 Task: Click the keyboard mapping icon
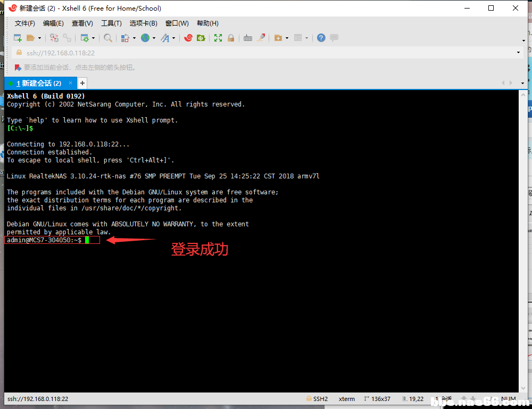(x=248, y=38)
